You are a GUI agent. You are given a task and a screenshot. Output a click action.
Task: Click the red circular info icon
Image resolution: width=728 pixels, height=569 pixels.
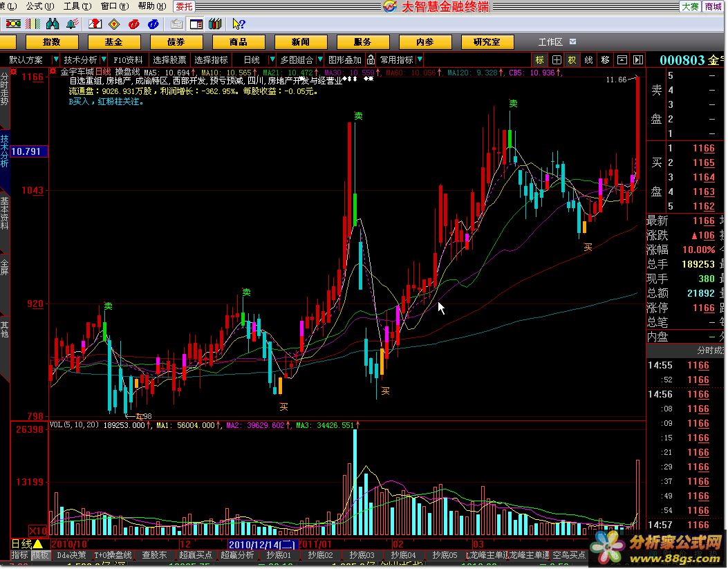pyautogui.click(x=133, y=24)
